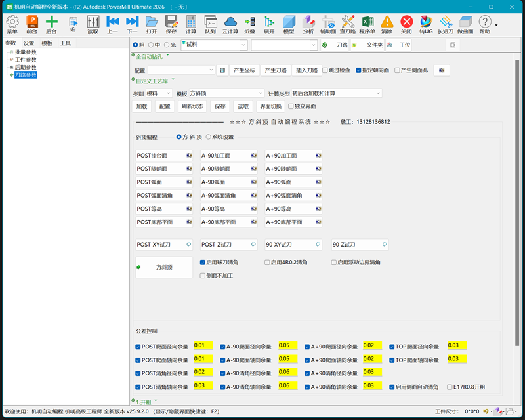The width and height of the screenshot is (525, 420).
Task: Click the 刷新状态 button
Action: point(193,106)
